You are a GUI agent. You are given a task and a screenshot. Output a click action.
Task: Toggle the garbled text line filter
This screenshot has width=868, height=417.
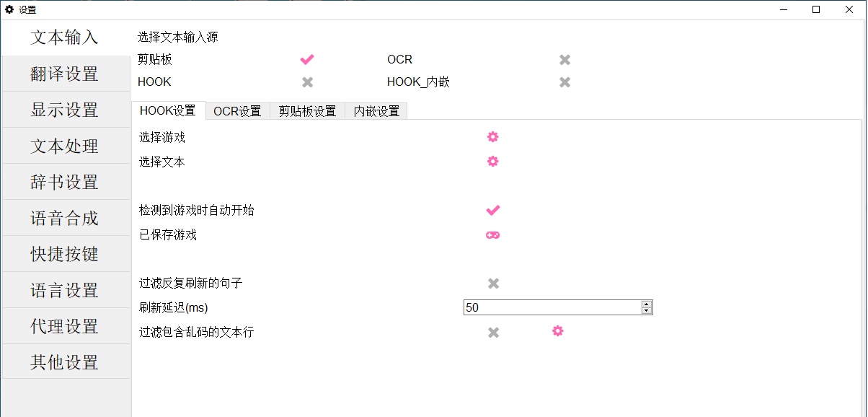click(492, 331)
